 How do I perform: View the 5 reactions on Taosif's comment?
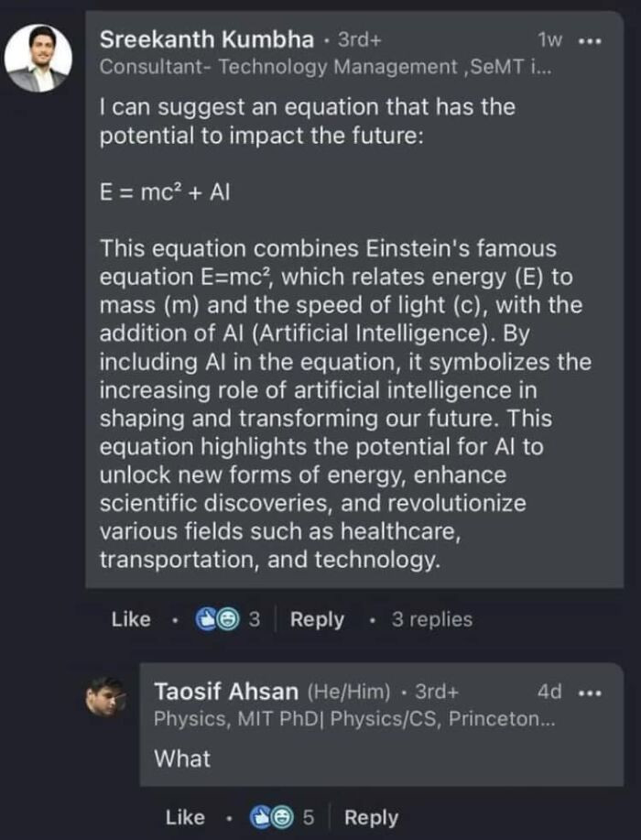pos(309,816)
